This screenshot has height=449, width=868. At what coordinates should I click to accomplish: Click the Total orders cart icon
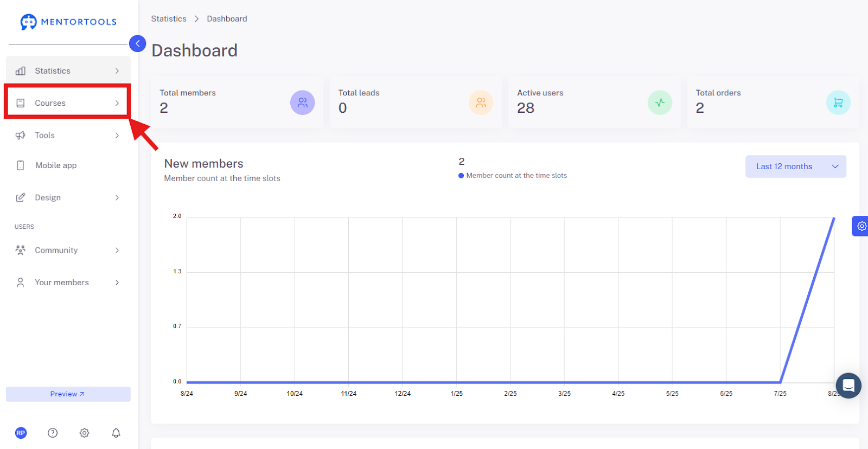[838, 102]
